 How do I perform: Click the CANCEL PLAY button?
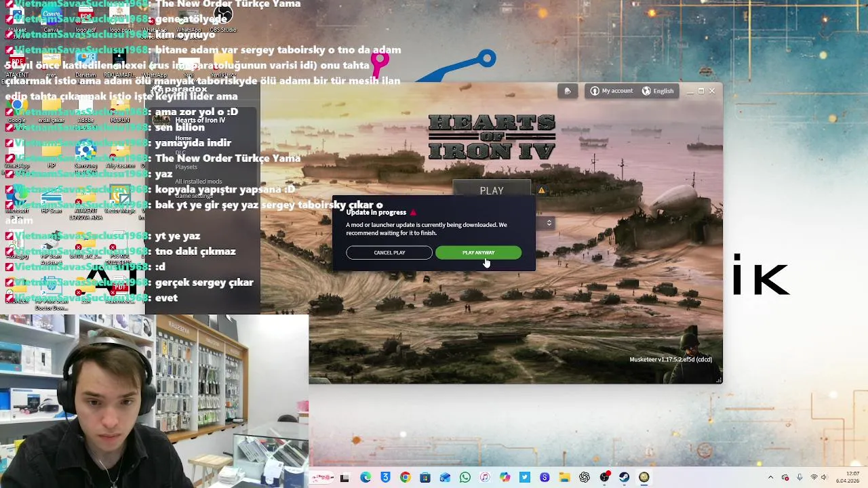[389, 253]
